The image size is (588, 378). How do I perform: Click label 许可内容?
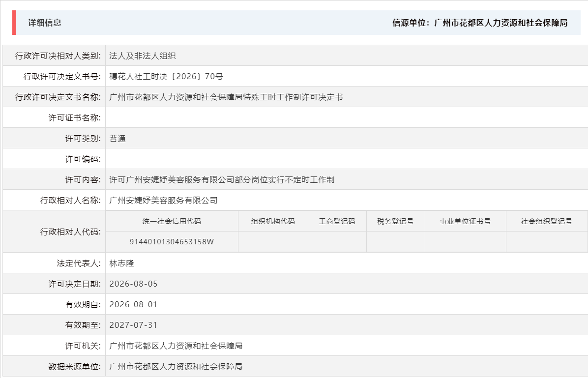[x=83, y=179]
